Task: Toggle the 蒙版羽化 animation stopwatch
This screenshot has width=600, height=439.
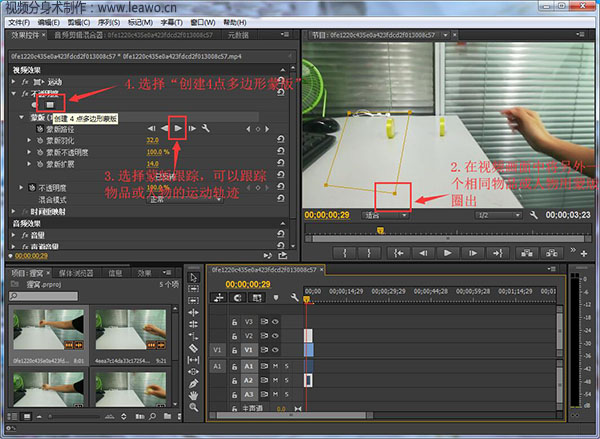Action: tap(40, 140)
